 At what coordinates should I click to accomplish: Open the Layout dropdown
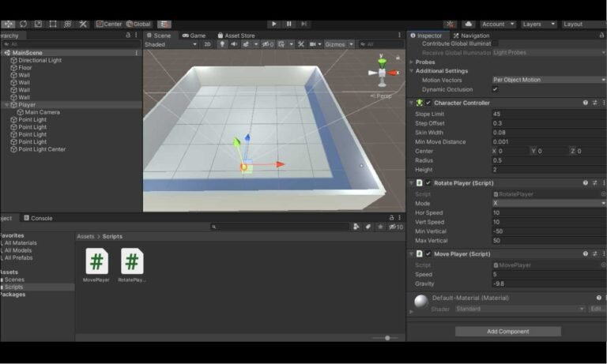click(x=584, y=24)
